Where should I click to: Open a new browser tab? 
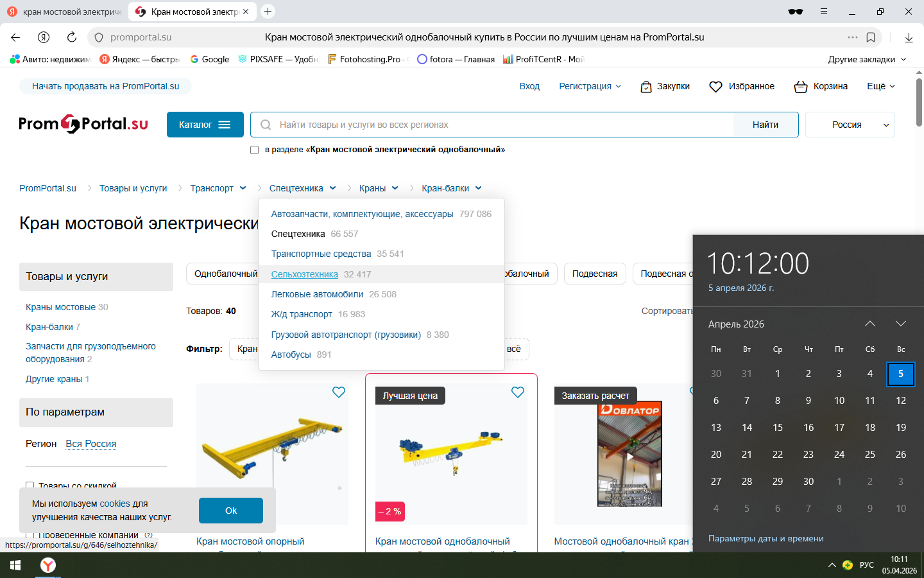[268, 11]
